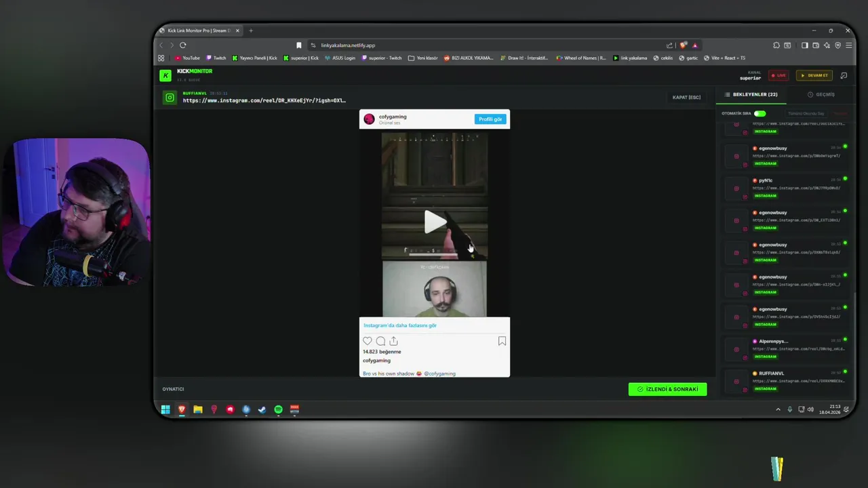
Task: Open Brave browser from the taskbar
Action: [x=182, y=409]
